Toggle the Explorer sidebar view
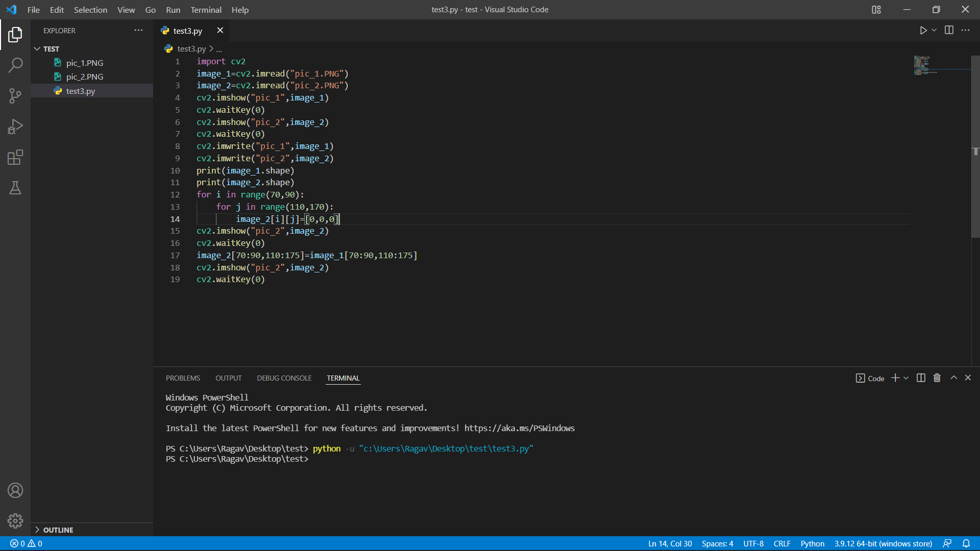 click(15, 35)
